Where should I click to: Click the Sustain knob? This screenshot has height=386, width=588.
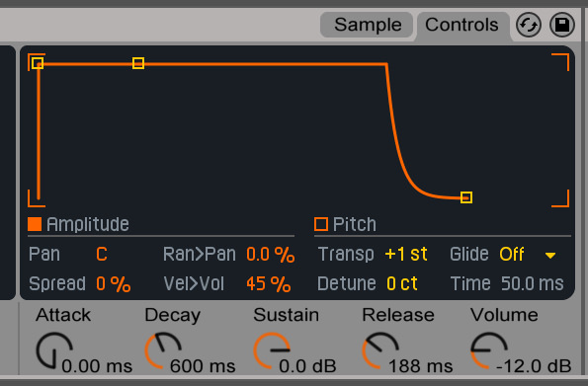tap(272, 350)
